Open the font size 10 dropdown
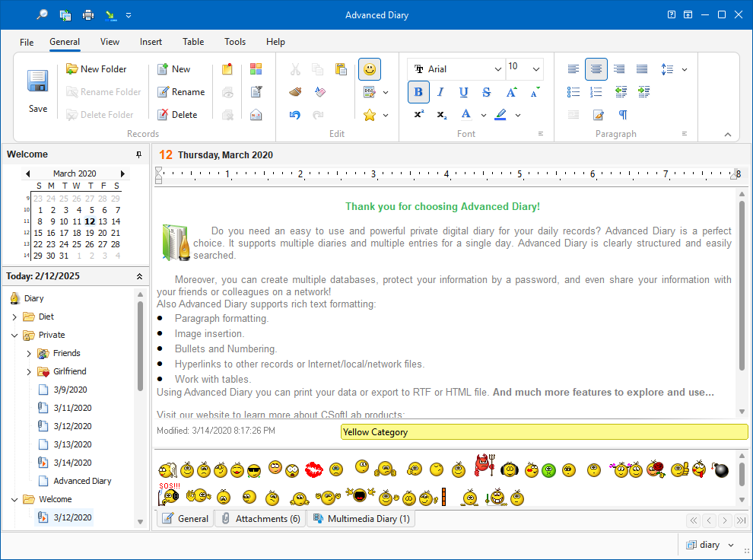The image size is (753, 560). (536, 69)
